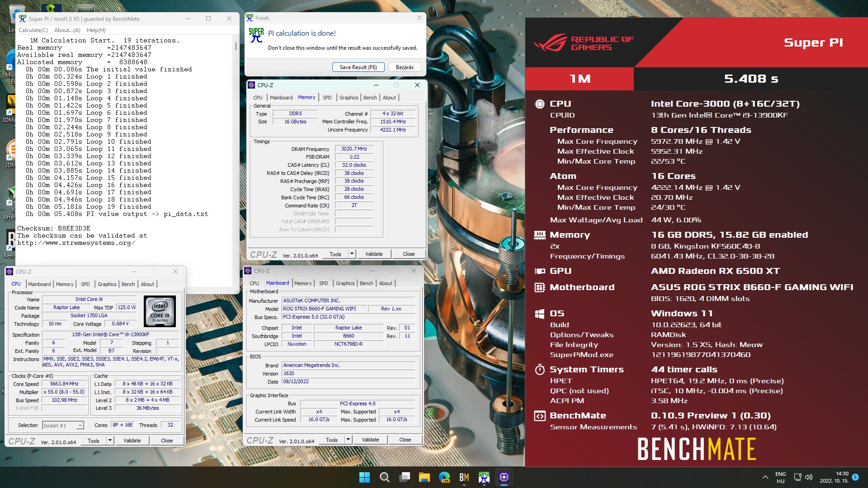Viewport: 868px width, 488px height.
Task: Click CPU chip icon in BenchMate panel
Action: pos(540,104)
